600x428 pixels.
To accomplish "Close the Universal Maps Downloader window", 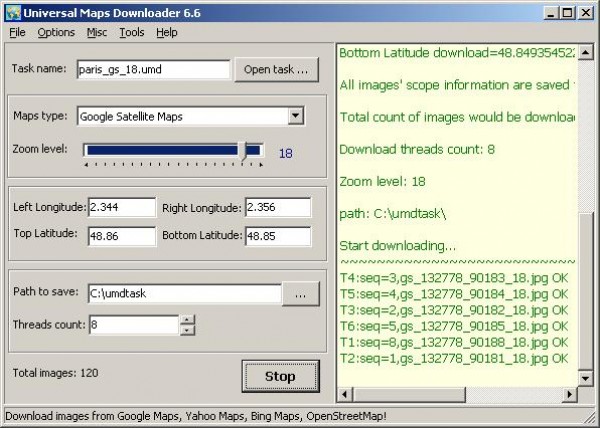I will point(585,13).
